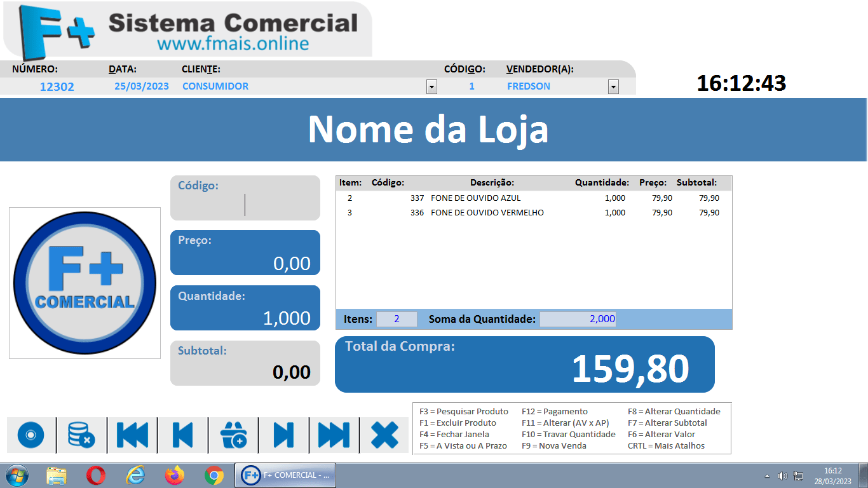Click F6 = Alterar Valor shortcut text

[x=661, y=435]
